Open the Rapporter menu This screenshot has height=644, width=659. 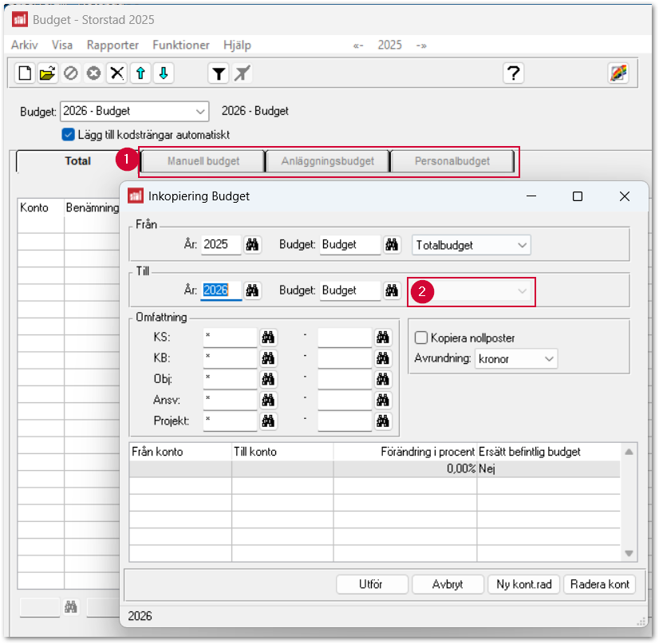click(x=112, y=45)
